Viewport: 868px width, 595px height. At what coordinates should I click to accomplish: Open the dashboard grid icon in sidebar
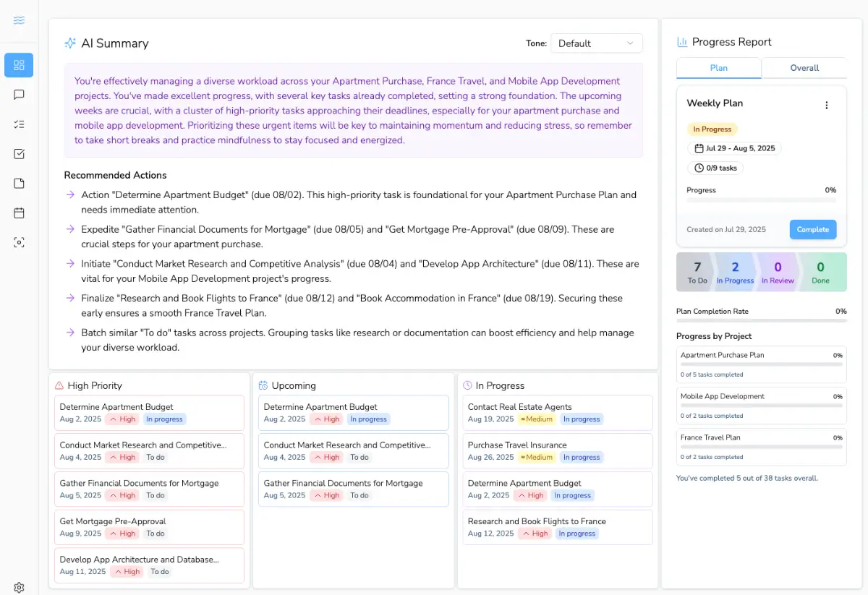(19, 65)
